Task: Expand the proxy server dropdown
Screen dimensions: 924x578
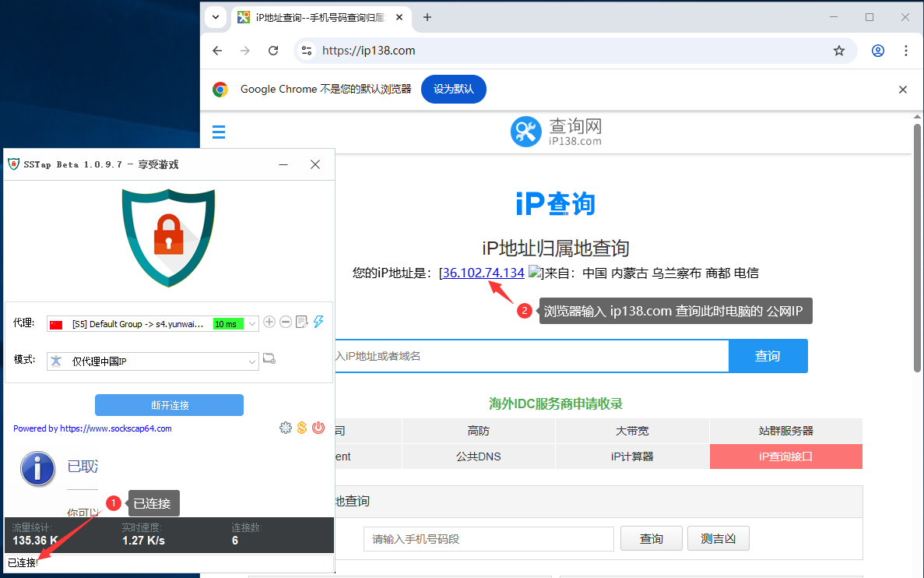Action: tap(251, 324)
